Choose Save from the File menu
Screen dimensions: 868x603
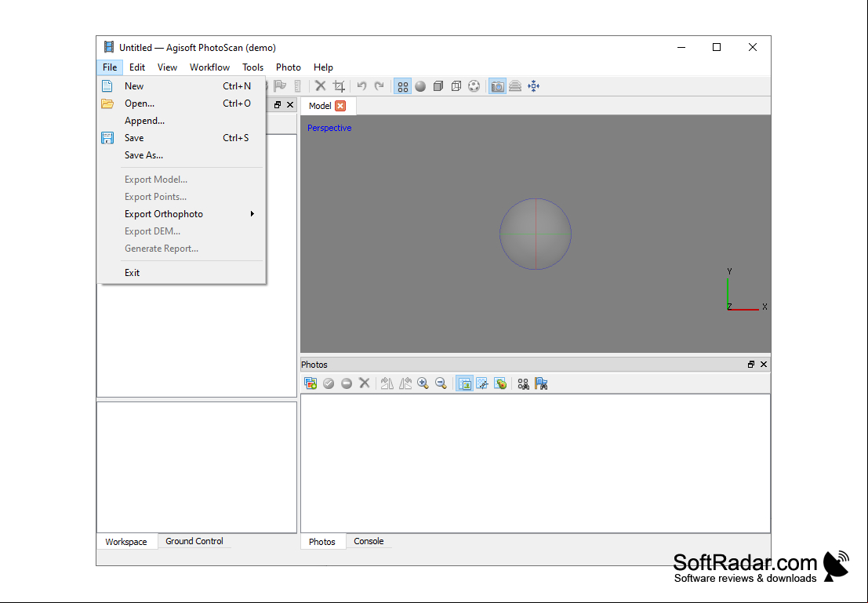pos(181,137)
